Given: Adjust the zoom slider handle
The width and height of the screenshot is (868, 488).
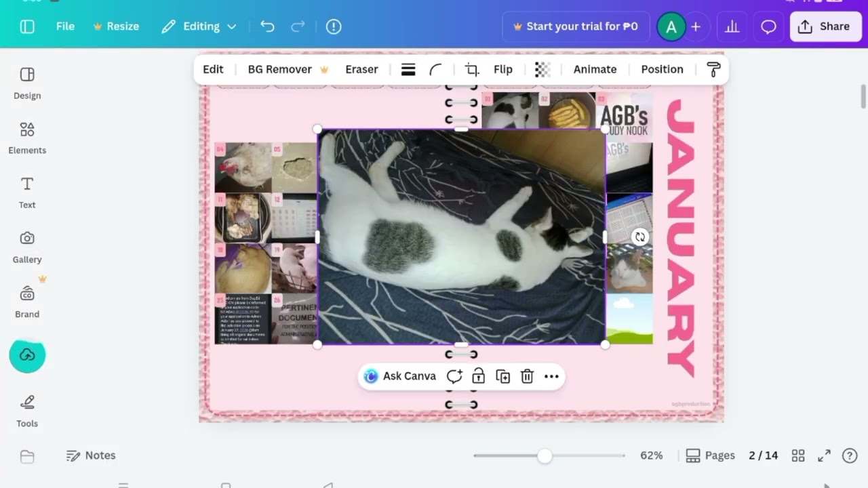Looking at the screenshot, I should (545, 455).
